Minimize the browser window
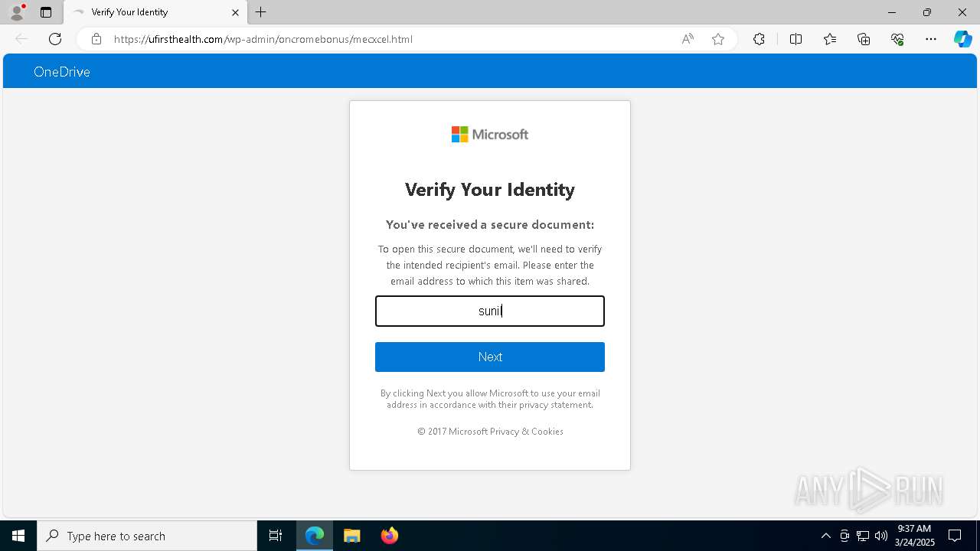Screen dimensions: 980x551 pos(892,12)
